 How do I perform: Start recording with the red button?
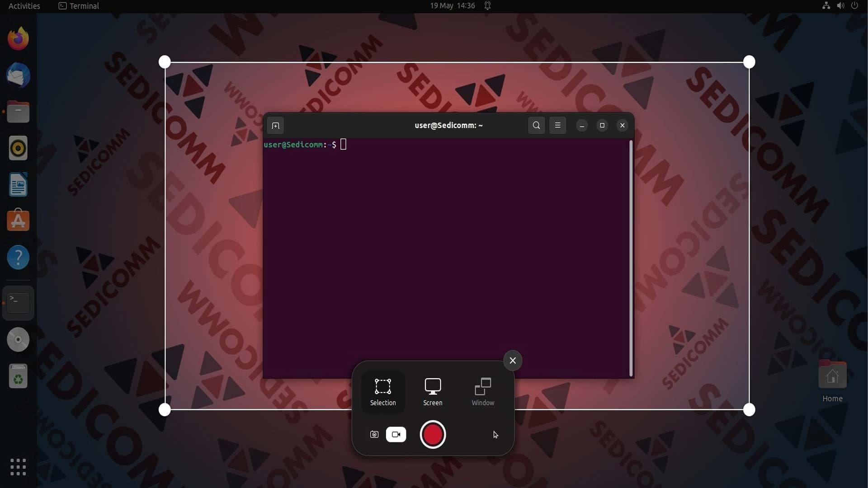(433, 434)
